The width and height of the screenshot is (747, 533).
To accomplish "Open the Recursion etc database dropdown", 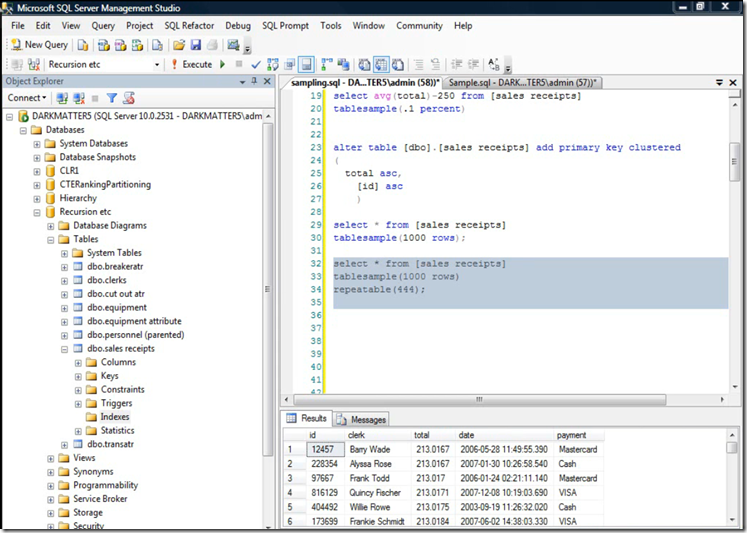I will [x=156, y=64].
